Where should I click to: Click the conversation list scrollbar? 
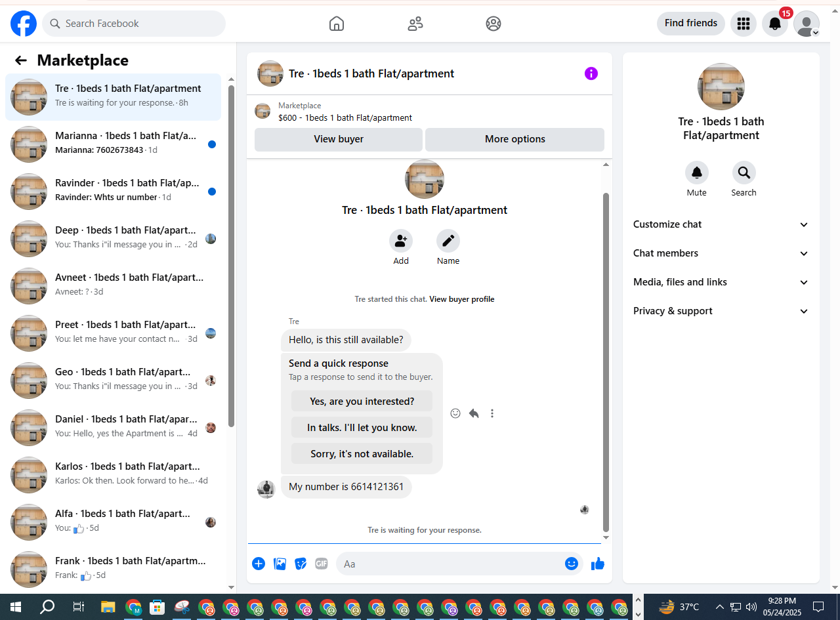pyautogui.click(x=231, y=256)
